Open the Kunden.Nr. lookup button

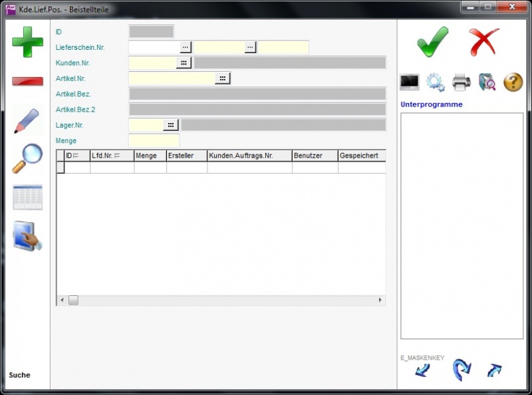tap(184, 63)
